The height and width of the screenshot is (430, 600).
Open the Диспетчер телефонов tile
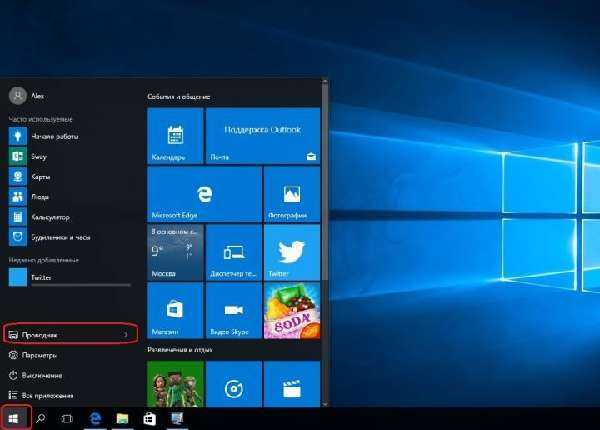click(x=232, y=251)
